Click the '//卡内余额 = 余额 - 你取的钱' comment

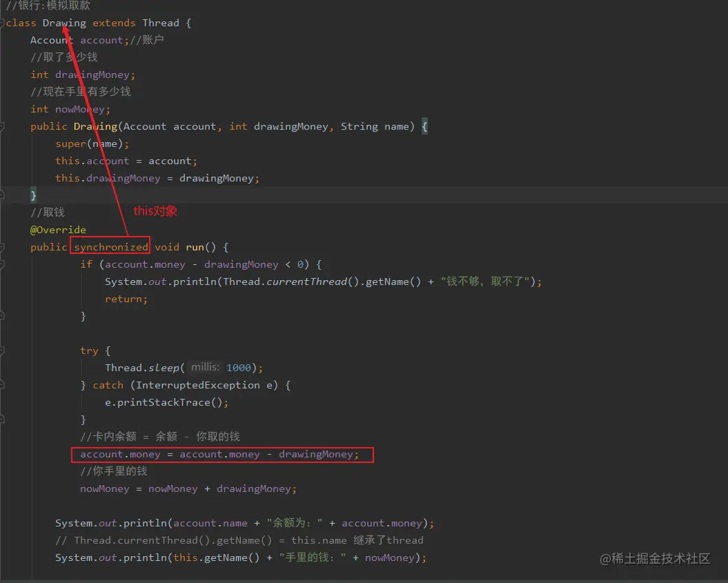[x=159, y=436]
